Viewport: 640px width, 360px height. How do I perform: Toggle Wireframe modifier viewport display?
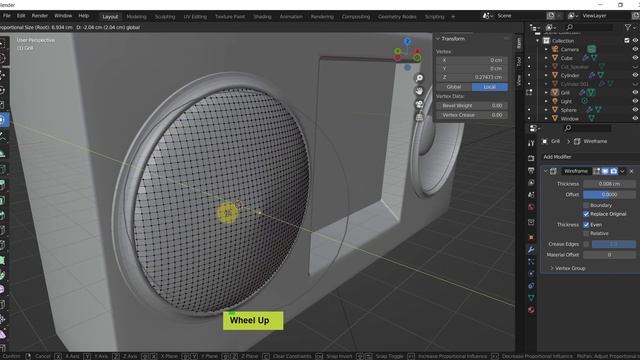[605, 171]
